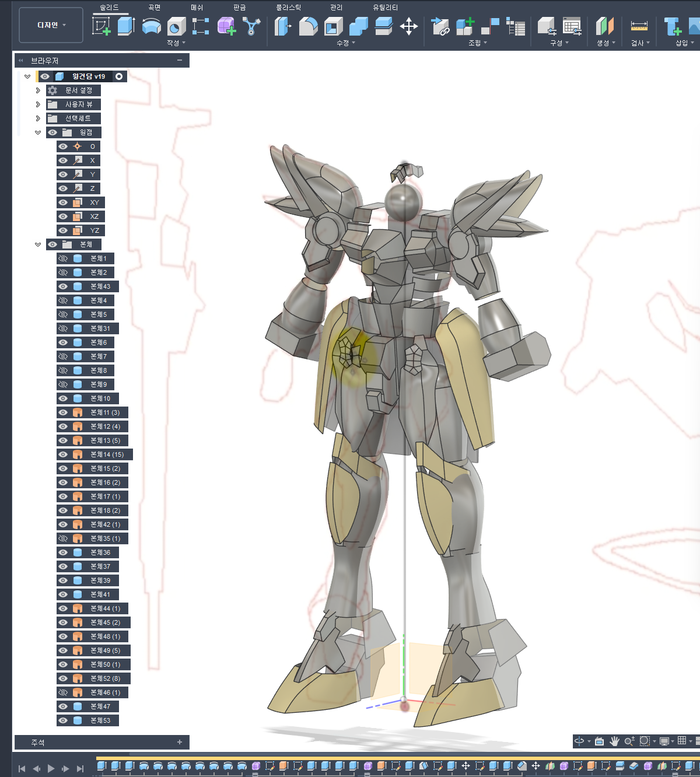
Task: Show hidden body 본체1 via eye icon
Action: [63, 258]
